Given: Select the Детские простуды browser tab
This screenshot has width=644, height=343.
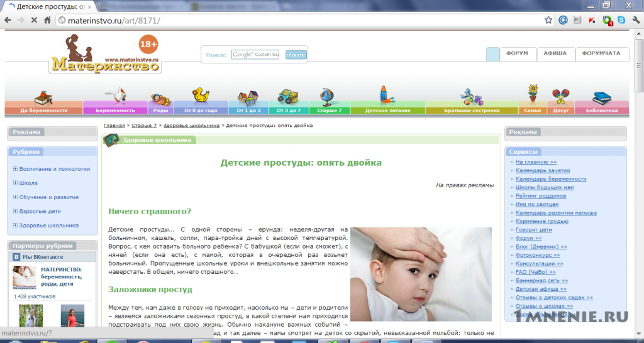Looking at the screenshot, I should 49,6.
